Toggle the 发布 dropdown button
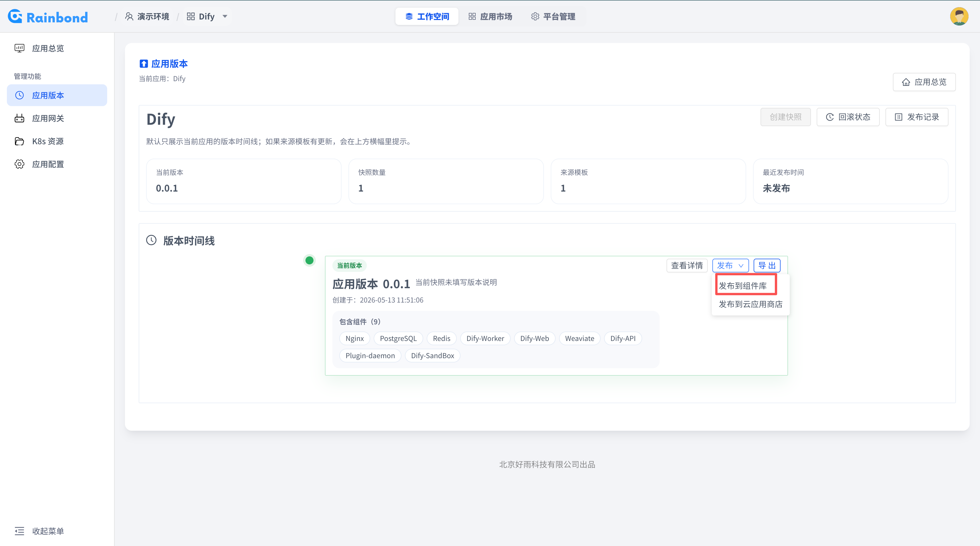 (x=730, y=265)
